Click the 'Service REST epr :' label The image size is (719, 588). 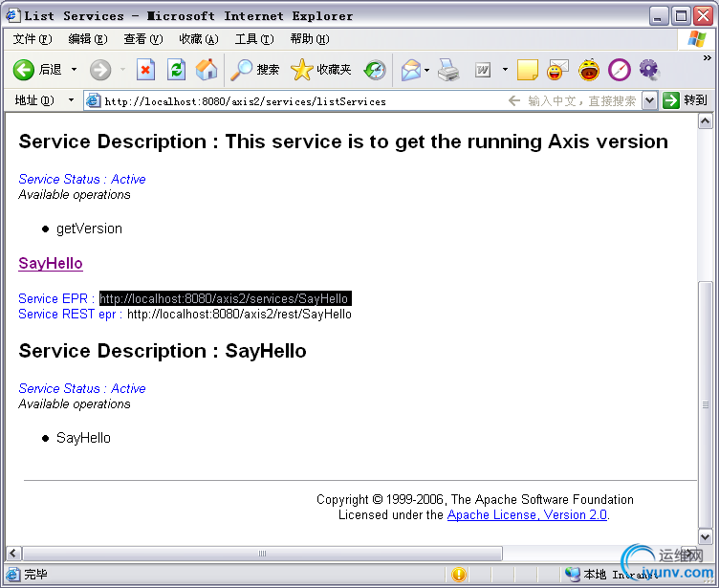[70, 315]
